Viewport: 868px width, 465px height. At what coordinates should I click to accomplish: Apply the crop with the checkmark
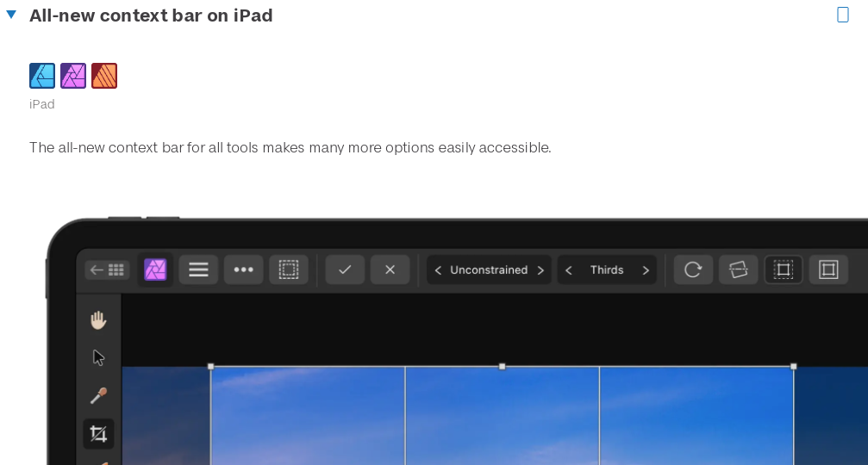345,270
